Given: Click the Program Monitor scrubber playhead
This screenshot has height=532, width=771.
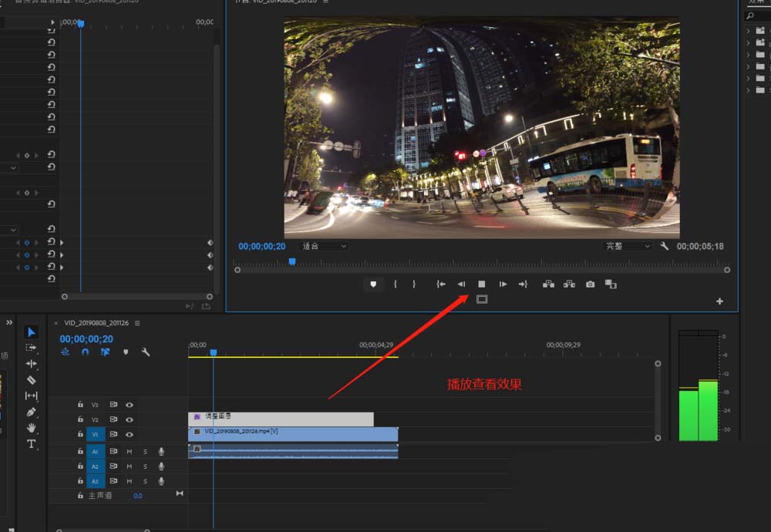Looking at the screenshot, I should click(291, 262).
